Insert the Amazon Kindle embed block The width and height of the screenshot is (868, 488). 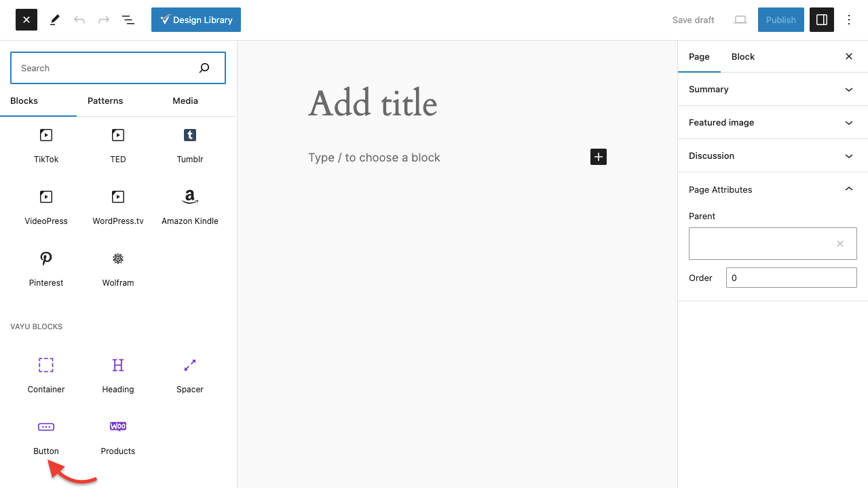tap(190, 206)
